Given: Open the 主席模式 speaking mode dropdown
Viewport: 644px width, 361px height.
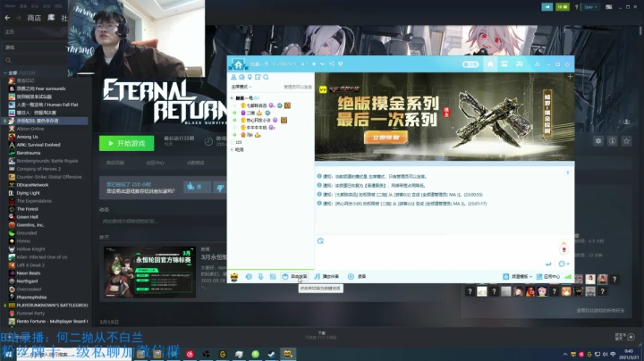Looking at the screenshot, I should (241, 87).
